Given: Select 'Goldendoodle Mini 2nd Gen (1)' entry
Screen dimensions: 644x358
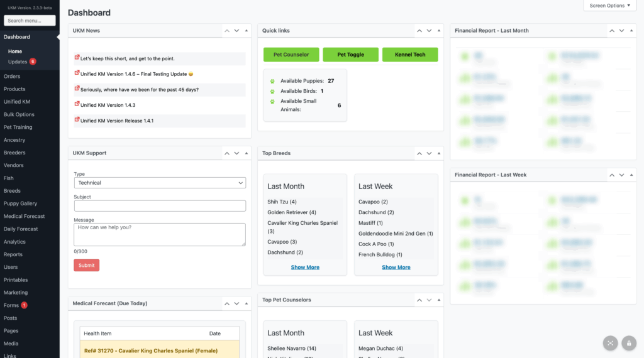Looking at the screenshot, I should tap(396, 234).
